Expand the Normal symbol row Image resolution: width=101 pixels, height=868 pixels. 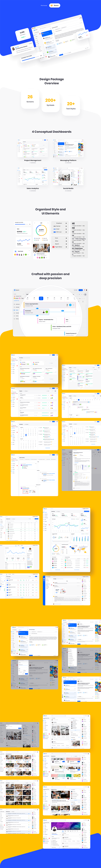pos(60,226)
